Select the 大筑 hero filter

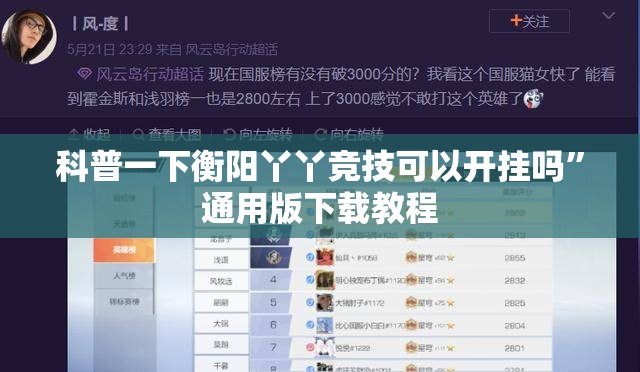pos(221,324)
